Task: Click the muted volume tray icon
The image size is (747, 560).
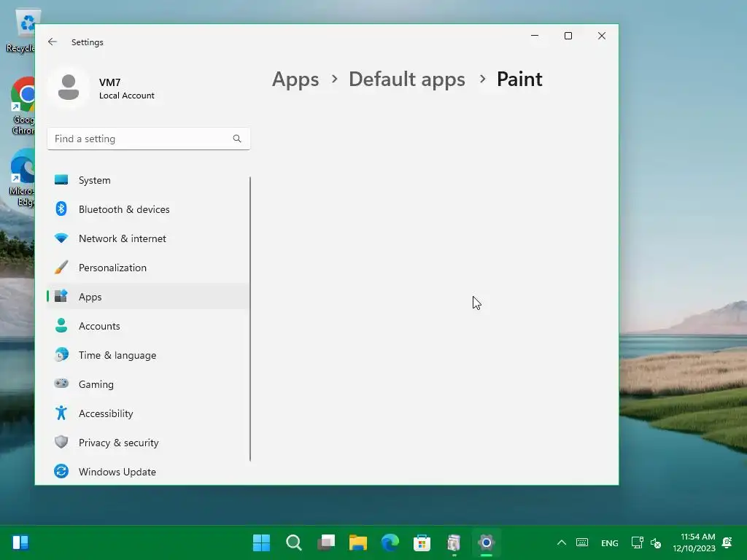Action: pos(656,542)
